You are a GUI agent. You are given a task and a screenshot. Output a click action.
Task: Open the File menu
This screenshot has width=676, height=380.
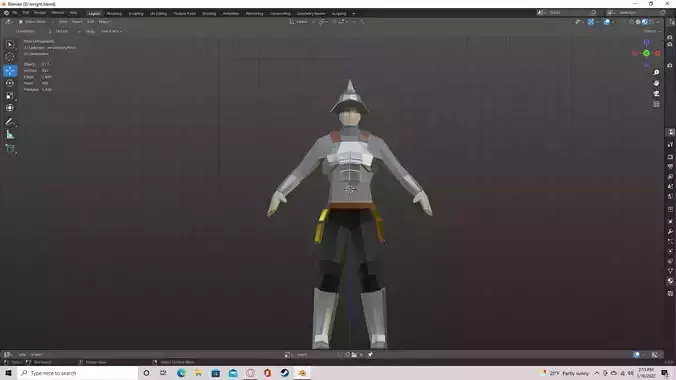click(15, 13)
